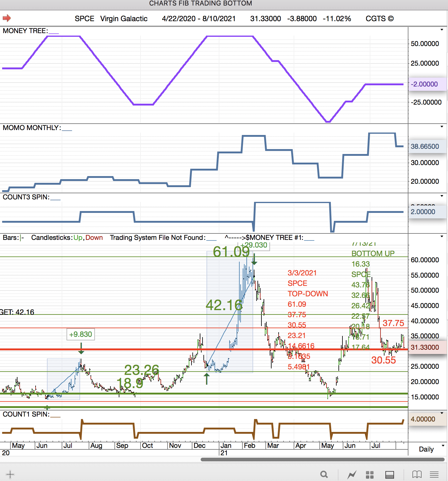Click the -11.02% change value in header

337,19
